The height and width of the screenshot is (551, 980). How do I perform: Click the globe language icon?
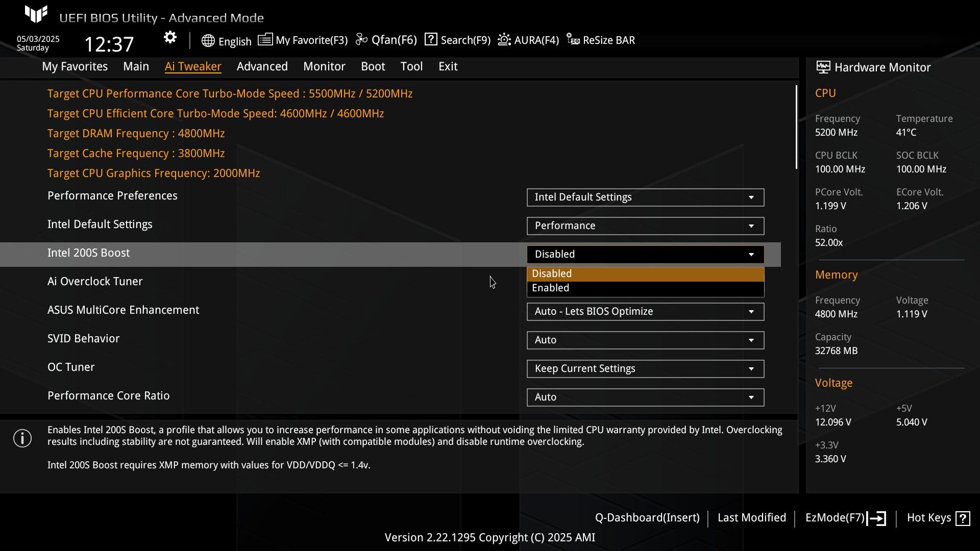coord(208,41)
